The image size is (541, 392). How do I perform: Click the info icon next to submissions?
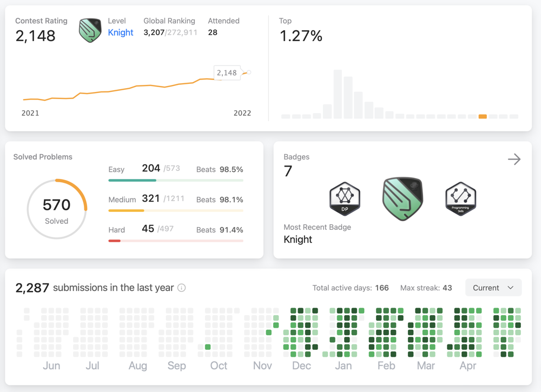click(x=182, y=288)
